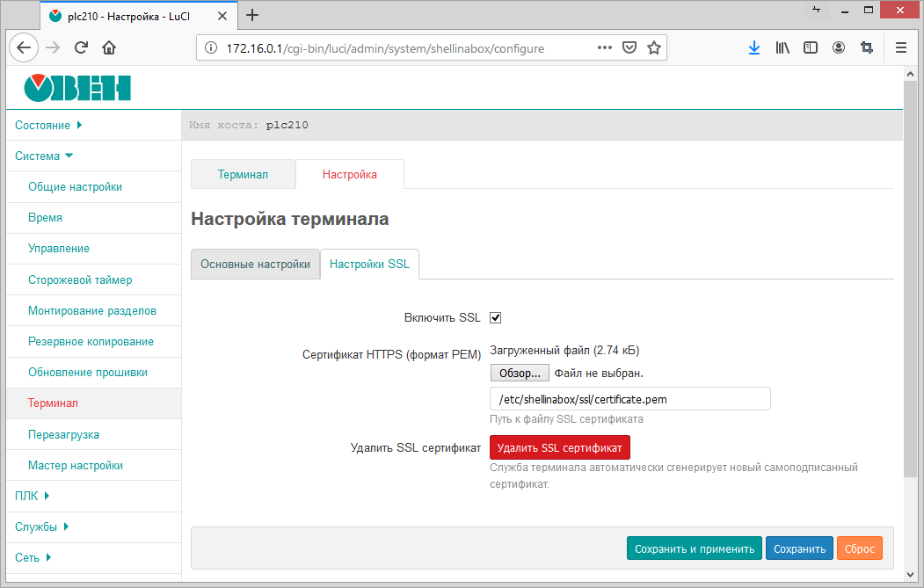Click the SSL certificate path input field
Viewport: 924px width, 588px height.
pyautogui.click(x=629, y=399)
